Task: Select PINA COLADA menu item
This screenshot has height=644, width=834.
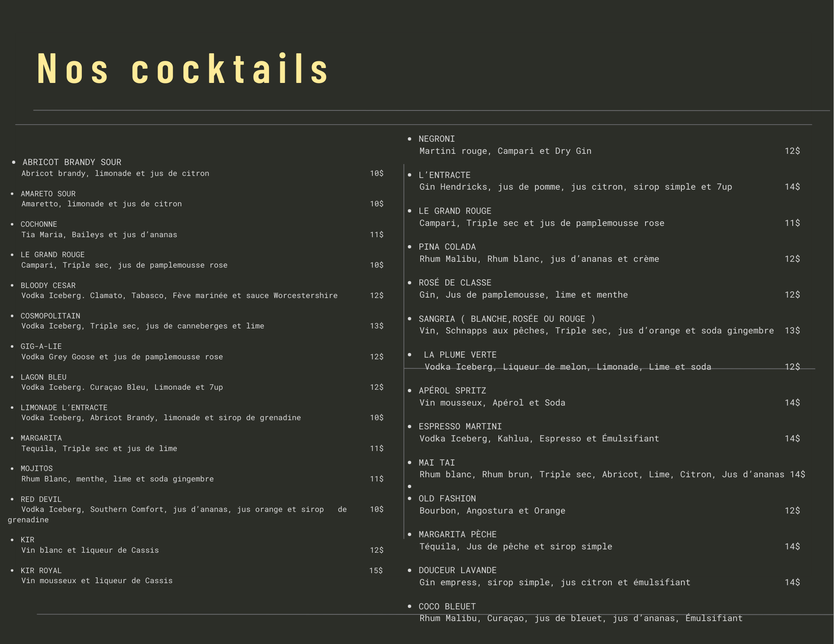Action: (x=447, y=247)
